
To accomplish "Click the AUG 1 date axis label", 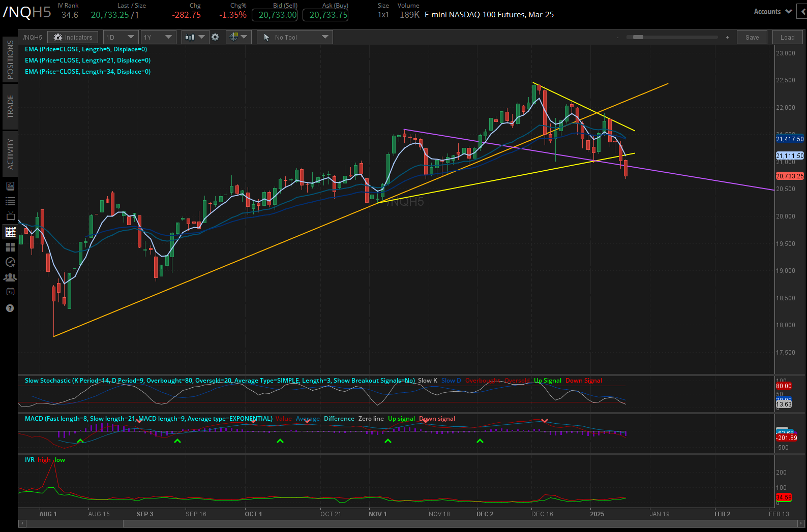I will tap(48, 514).
